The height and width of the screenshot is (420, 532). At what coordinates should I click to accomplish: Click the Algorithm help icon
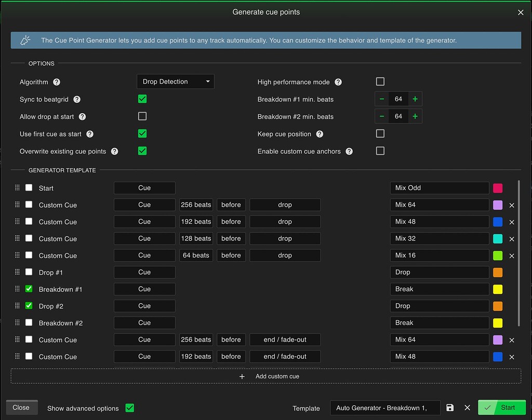tap(56, 82)
